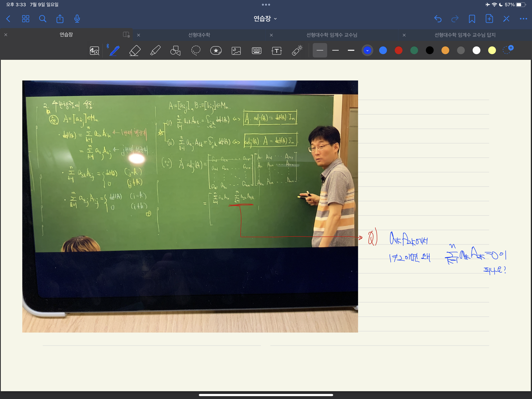Pick the light blue pen color
The image size is (532, 399).
(383, 50)
